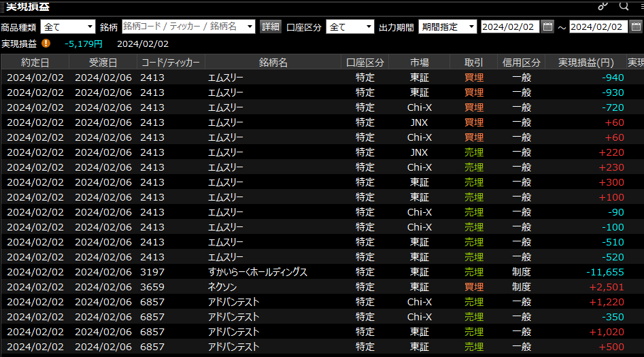Open the magnifier search icon in title bar
The width and height of the screenshot is (644, 357).
[x=624, y=5]
